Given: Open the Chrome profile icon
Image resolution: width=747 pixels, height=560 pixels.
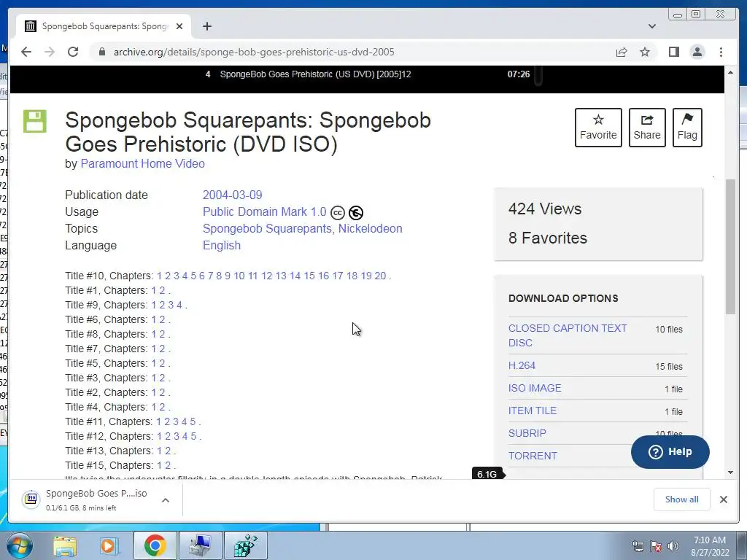Looking at the screenshot, I should coord(697,52).
